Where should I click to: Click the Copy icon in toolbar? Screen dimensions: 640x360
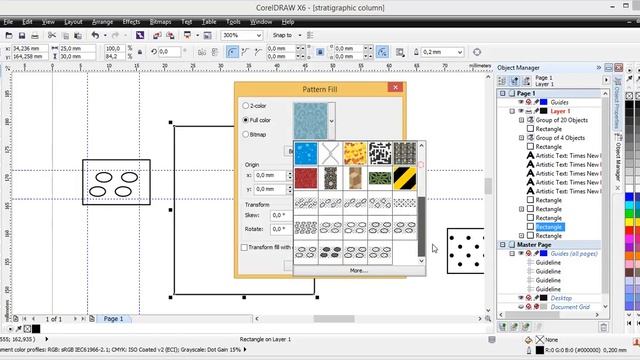[x=65, y=36]
